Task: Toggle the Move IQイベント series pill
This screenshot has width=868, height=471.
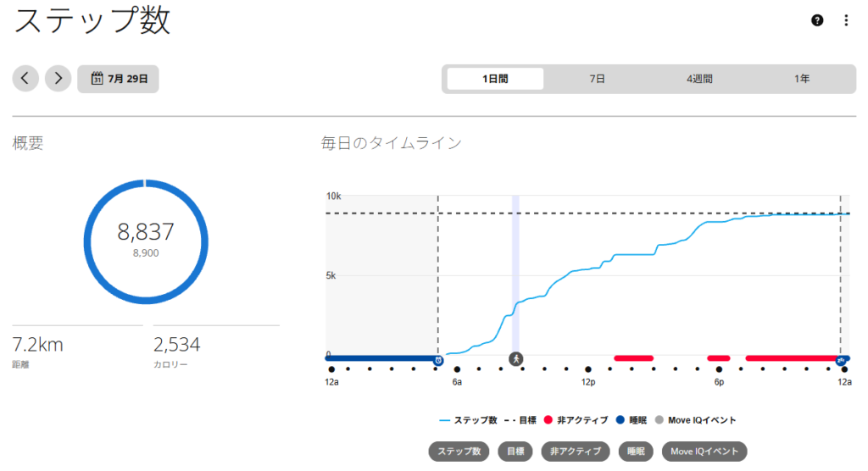Action: [x=704, y=451]
